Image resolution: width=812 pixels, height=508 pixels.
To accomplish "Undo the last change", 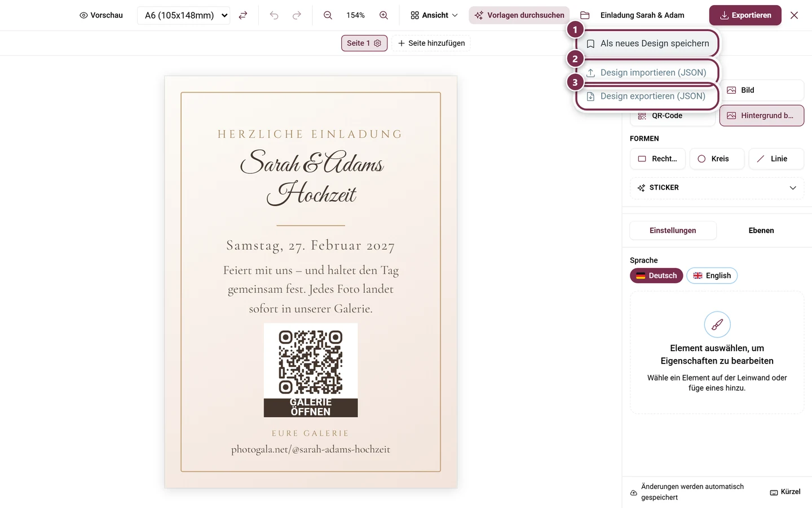I will [x=274, y=15].
